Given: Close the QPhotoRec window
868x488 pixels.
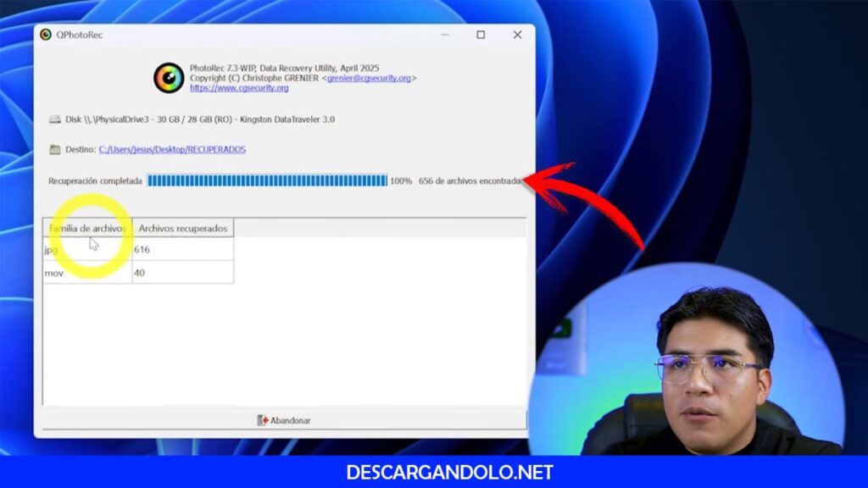Looking at the screenshot, I should [517, 35].
